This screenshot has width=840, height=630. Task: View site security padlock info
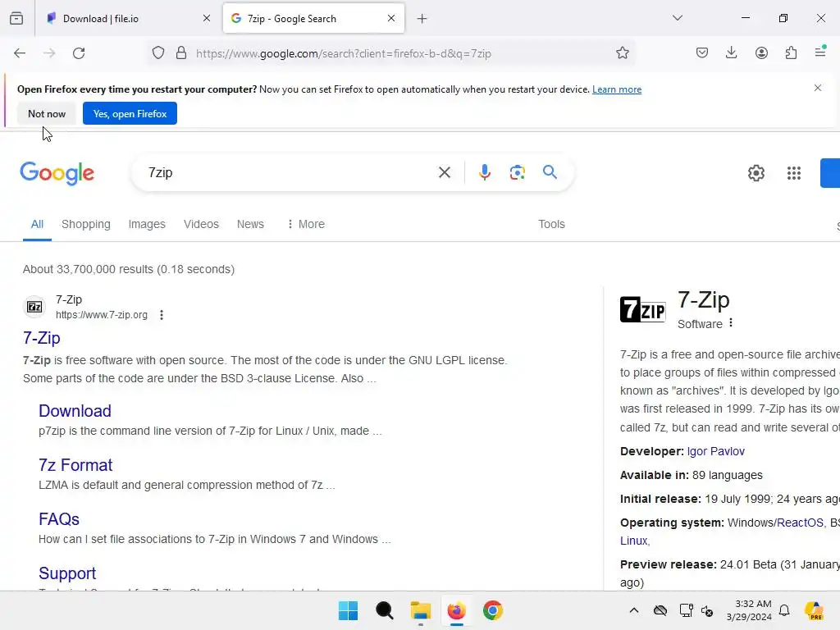click(x=181, y=53)
